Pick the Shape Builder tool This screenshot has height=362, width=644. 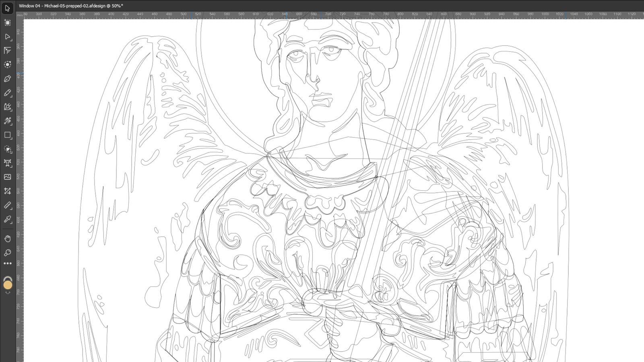point(7,149)
